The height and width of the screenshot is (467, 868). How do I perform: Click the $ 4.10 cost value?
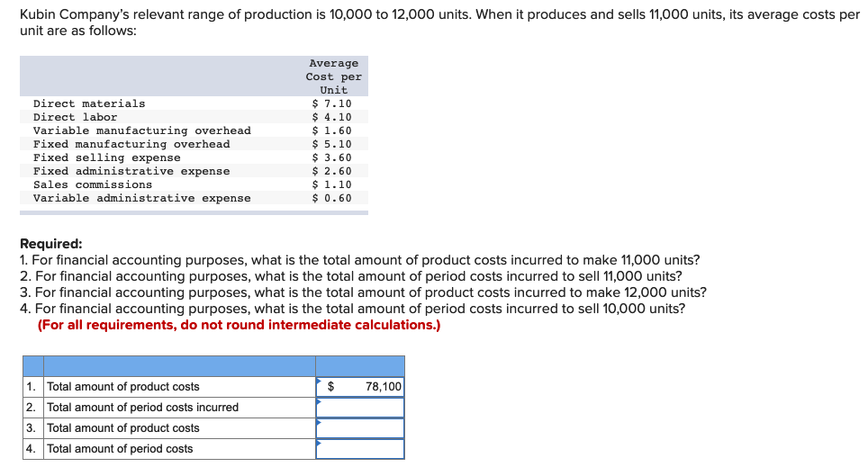(331, 117)
